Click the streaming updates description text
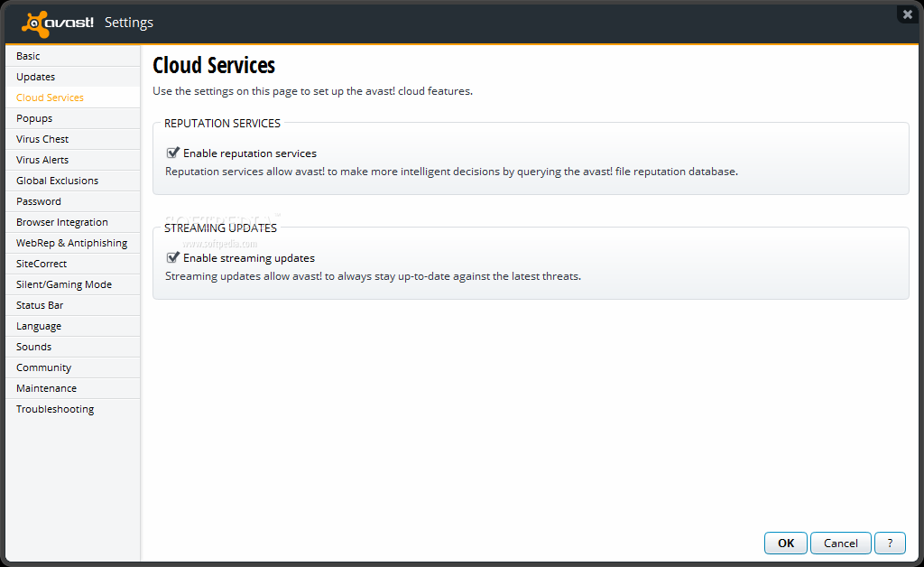This screenshot has height=567, width=924. pos(373,276)
